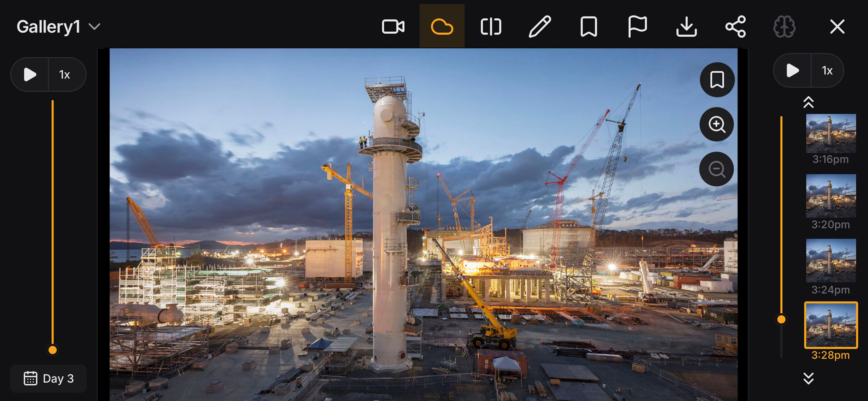Select the 3:16pm thumbnail
This screenshot has width=868, height=401.
[x=831, y=133]
